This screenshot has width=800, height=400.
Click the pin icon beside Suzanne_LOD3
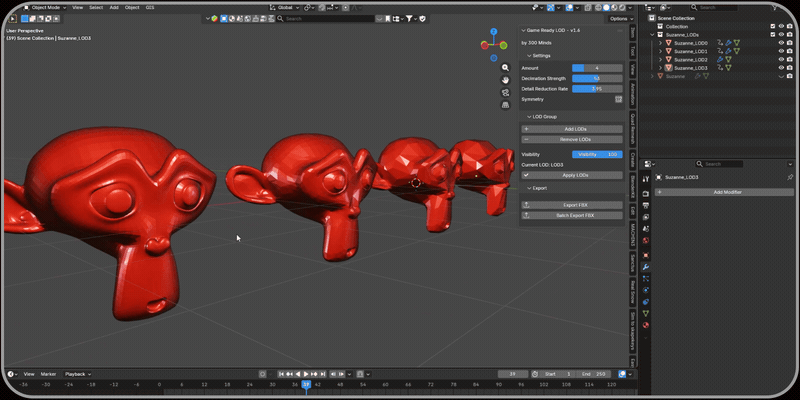(790, 177)
